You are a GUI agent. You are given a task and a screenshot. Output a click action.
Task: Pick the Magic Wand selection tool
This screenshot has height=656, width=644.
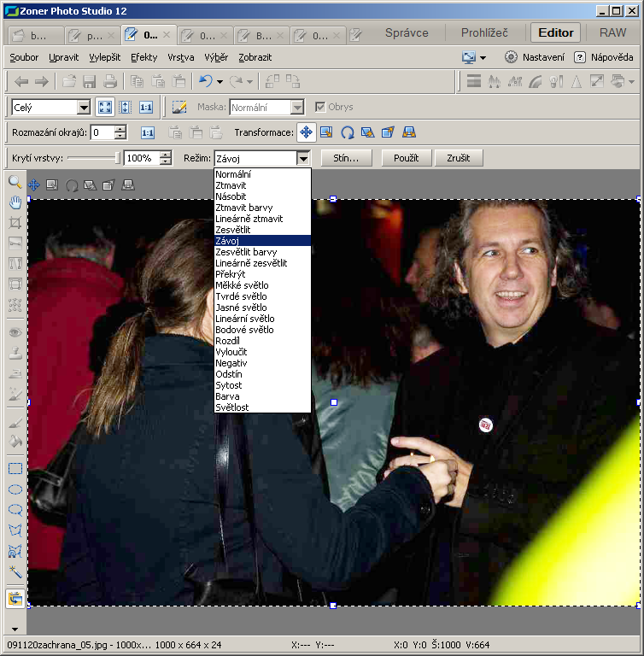pos(15,571)
